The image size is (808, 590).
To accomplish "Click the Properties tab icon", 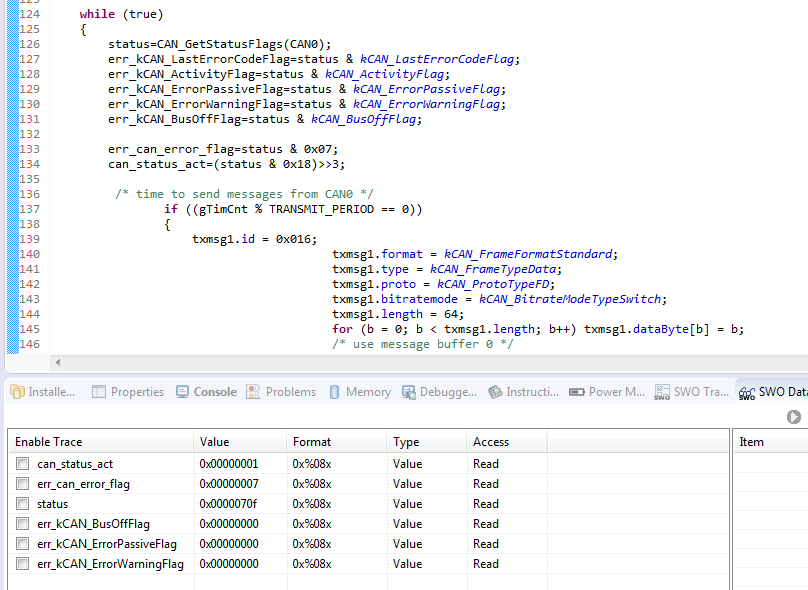I will tap(98, 392).
